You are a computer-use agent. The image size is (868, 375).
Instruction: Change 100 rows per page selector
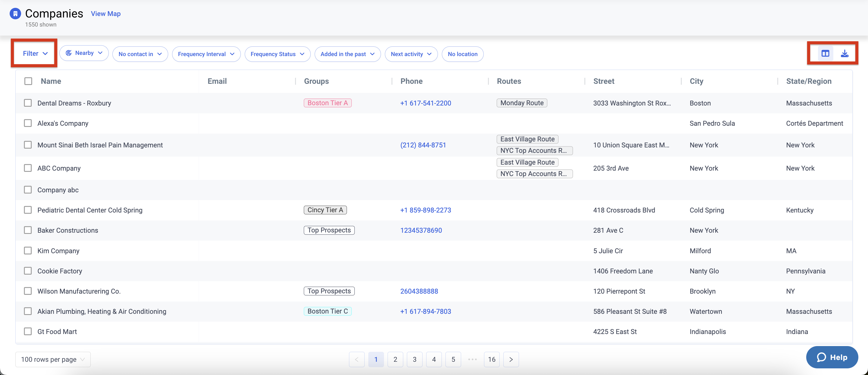(x=53, y=360)
